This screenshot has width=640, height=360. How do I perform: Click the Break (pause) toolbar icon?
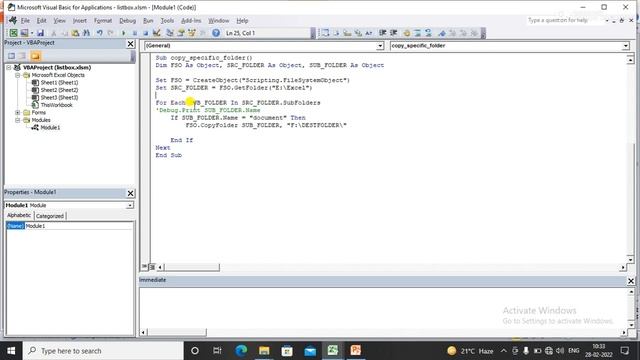click(134, 33)
